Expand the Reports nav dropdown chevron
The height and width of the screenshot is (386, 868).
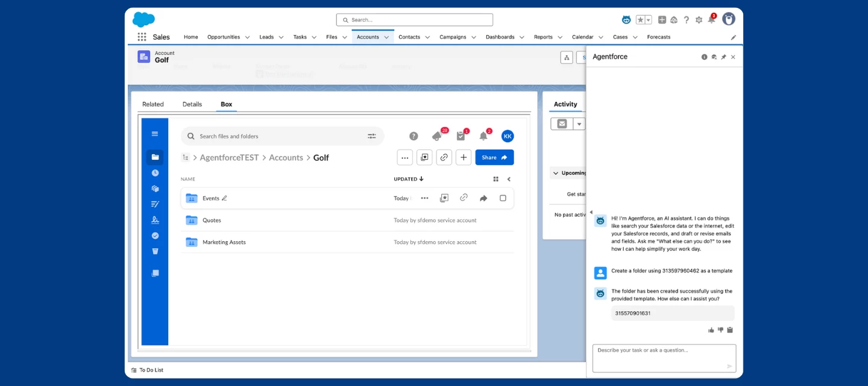560,37
